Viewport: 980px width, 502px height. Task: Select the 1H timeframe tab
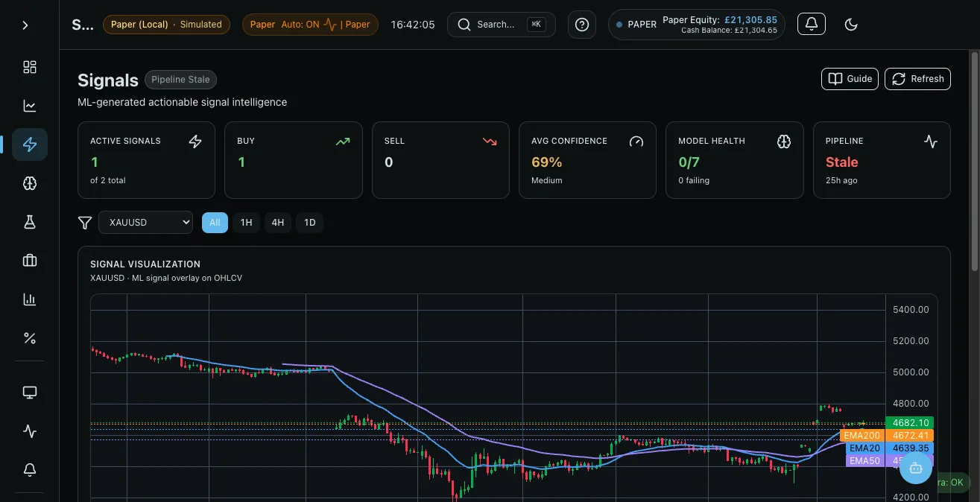click(246, 223)
